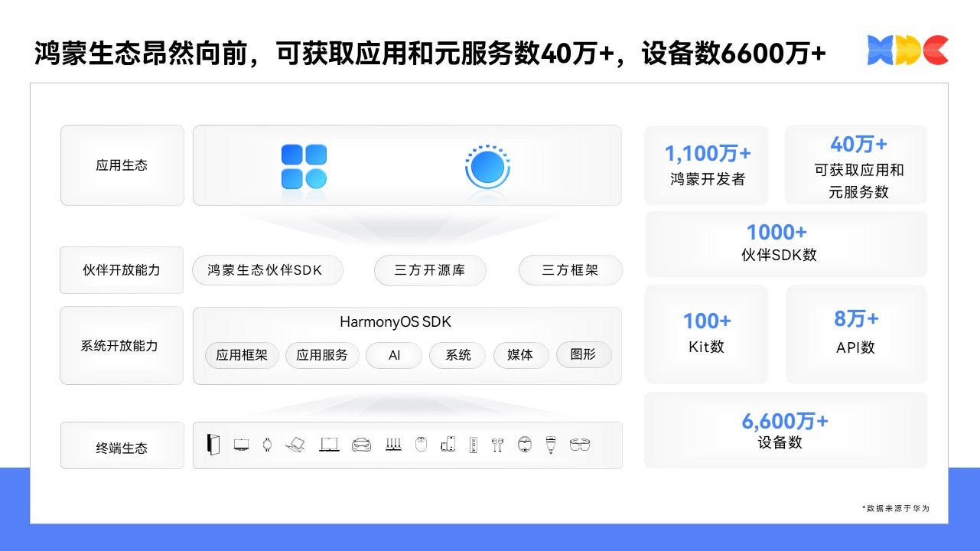This screenshot has width=980, height=551.
Task: Click the 系统 pill
Action: point(458,355)
